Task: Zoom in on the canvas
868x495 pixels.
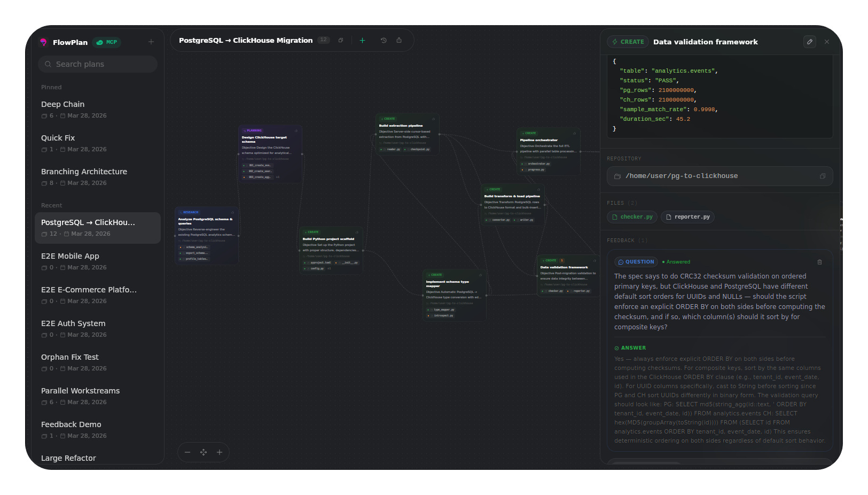Action: (220, 452)
